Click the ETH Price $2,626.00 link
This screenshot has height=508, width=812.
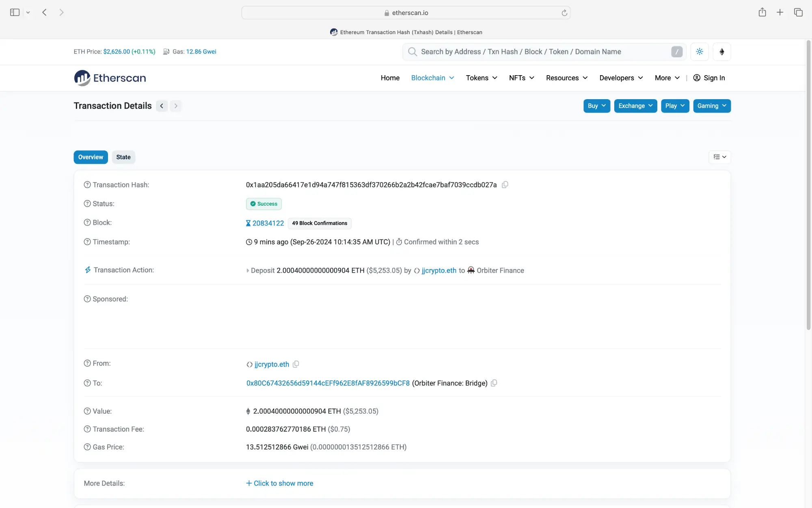[x=117, y=52]
